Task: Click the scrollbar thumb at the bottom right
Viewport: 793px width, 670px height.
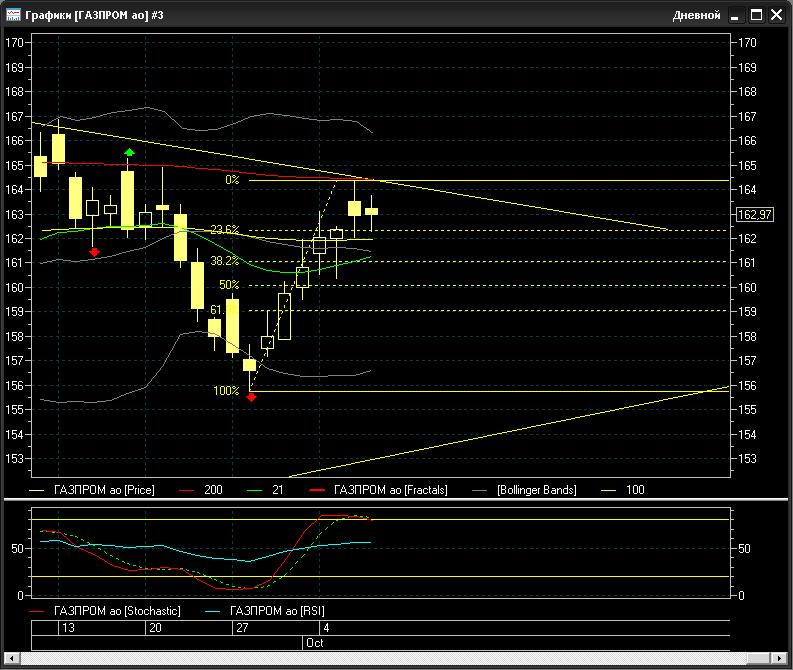Action: click(x=758, y=658)
